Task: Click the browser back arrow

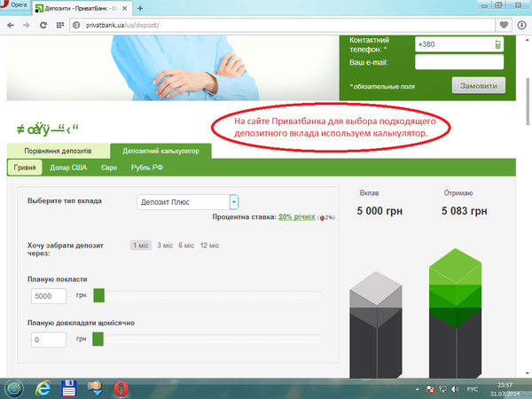Action: (10, 24)
